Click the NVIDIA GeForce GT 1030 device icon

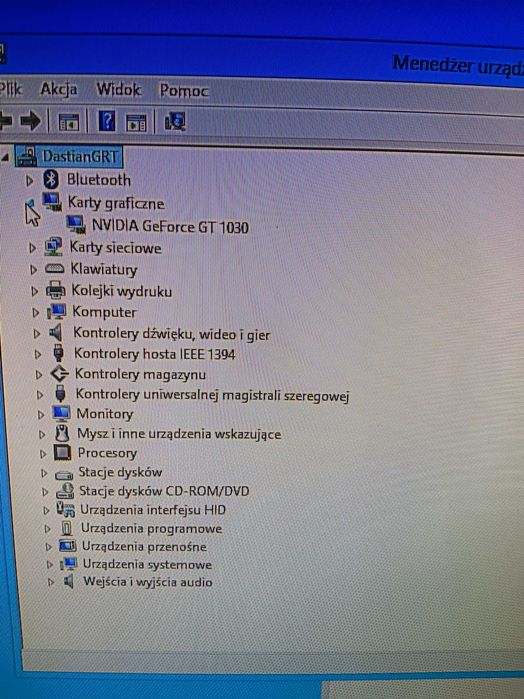pyautogui.click(x=76, y=224)
